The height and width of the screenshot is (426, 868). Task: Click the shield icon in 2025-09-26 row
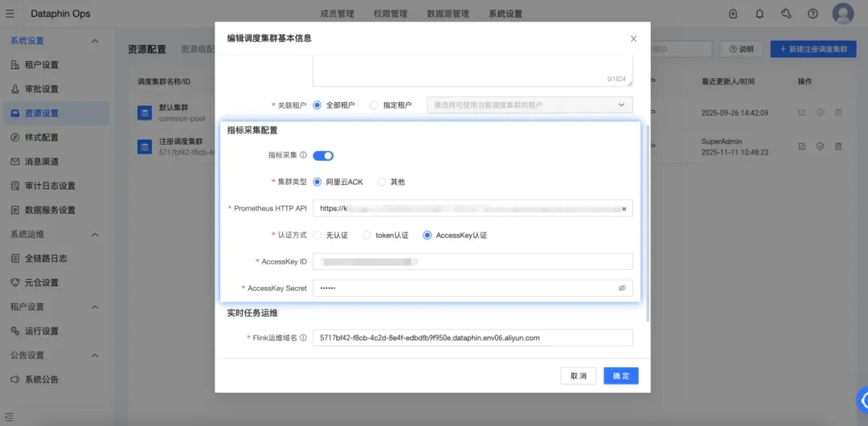(821, 113)
